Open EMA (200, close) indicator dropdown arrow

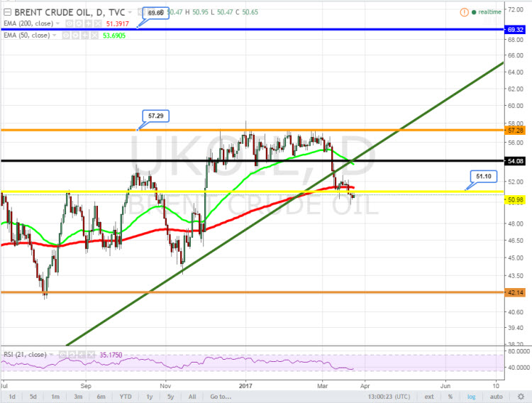(57, 23)
